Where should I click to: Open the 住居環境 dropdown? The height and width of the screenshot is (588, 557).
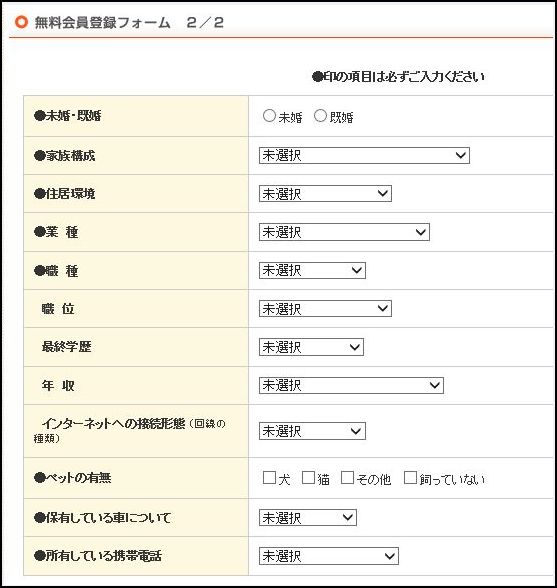(325, 194)
